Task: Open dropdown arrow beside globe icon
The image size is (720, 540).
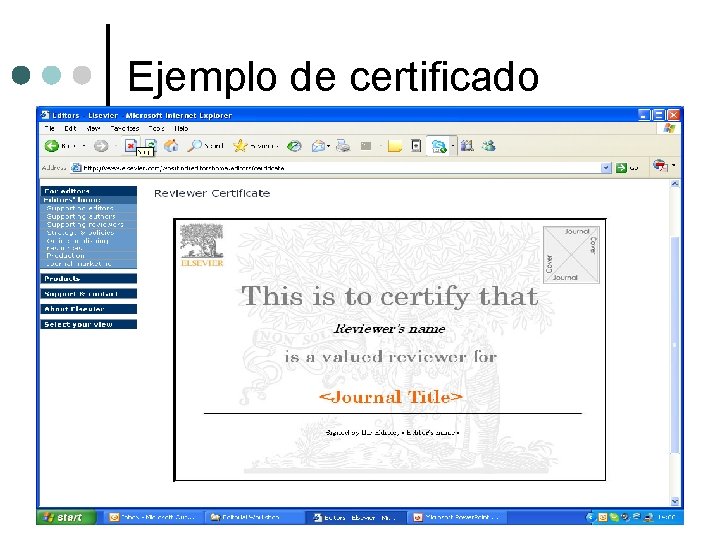Action: tap(453, 146)
